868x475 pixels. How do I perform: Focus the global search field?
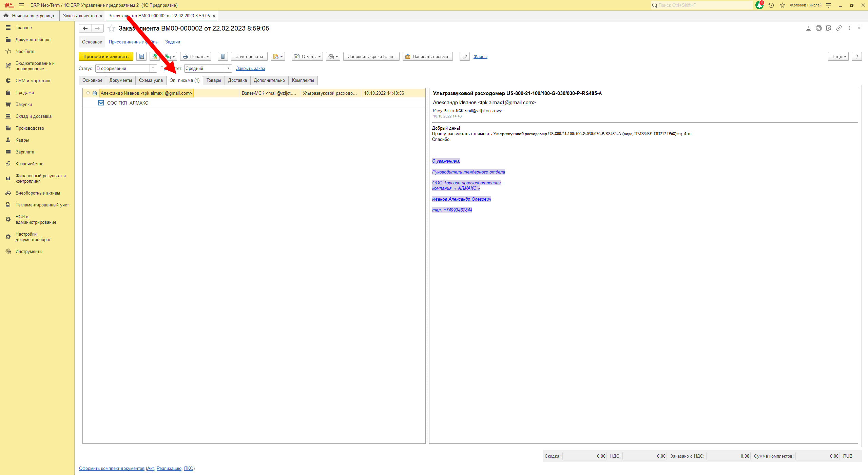coord(701,5)
